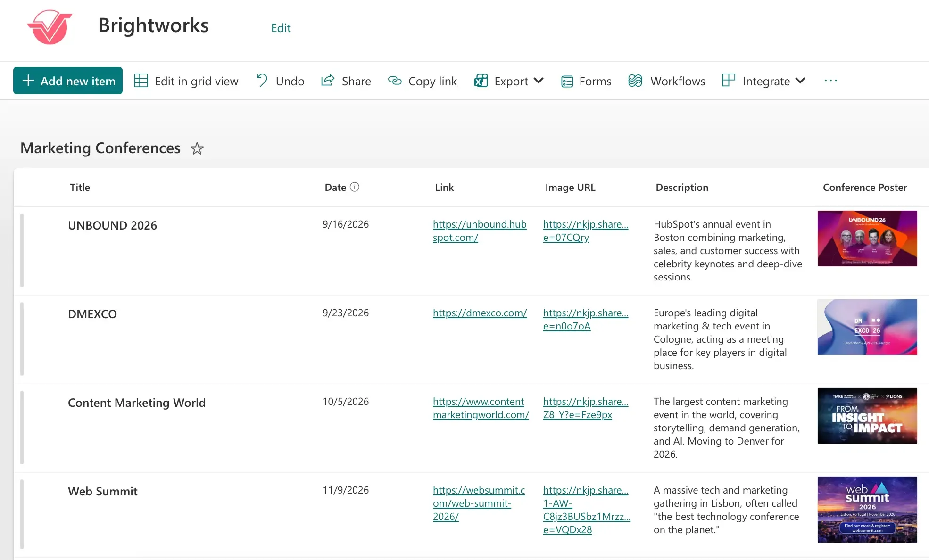This screenshot has width=929, height=560.
Task: Click the Add new item button
Action: (68, 81)
